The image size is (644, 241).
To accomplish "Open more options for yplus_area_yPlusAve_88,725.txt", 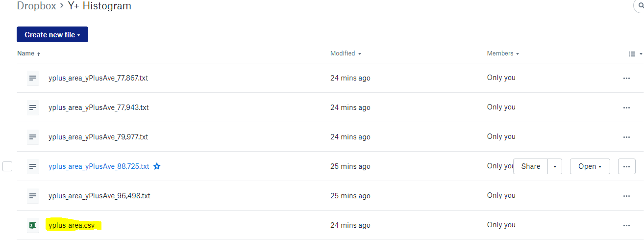I will (x=626, y=166).
